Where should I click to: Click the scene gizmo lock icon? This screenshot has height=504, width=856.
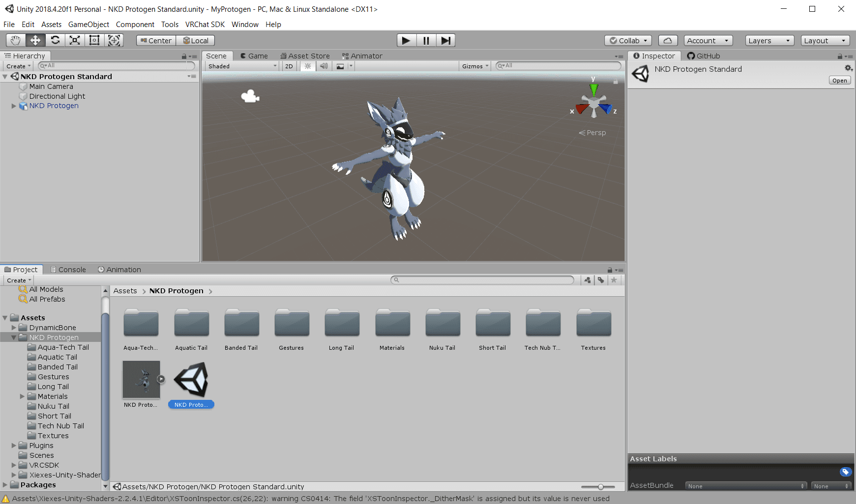click(x=615, y=82)
